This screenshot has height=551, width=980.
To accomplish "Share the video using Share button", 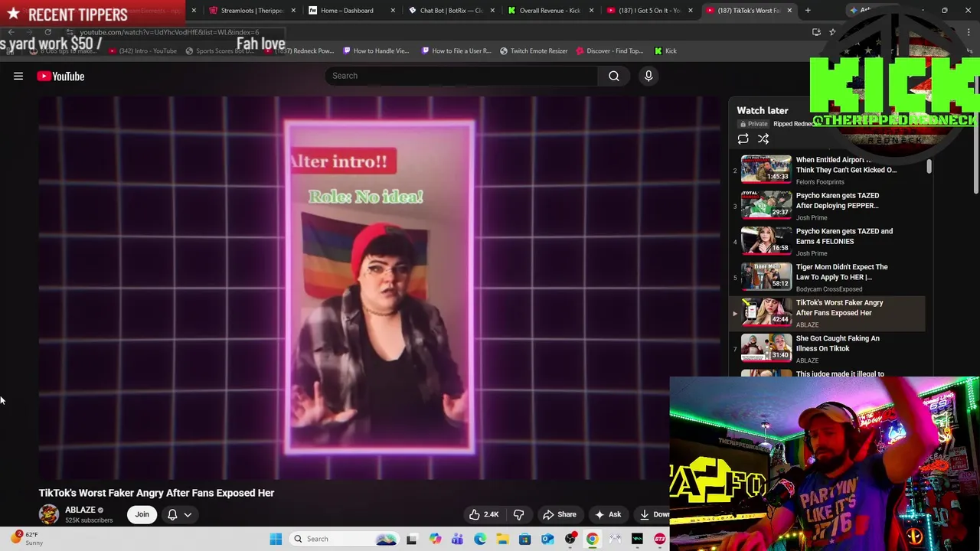I will 559,514.
